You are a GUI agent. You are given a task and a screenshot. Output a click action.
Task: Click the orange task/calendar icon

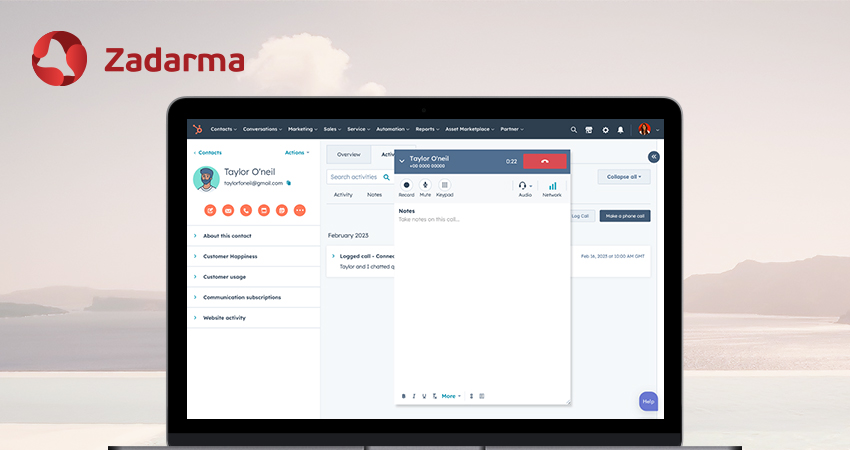281,210
